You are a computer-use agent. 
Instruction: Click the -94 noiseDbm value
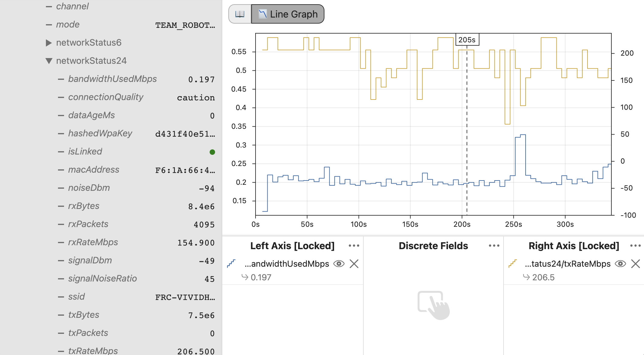click(207, 188)
